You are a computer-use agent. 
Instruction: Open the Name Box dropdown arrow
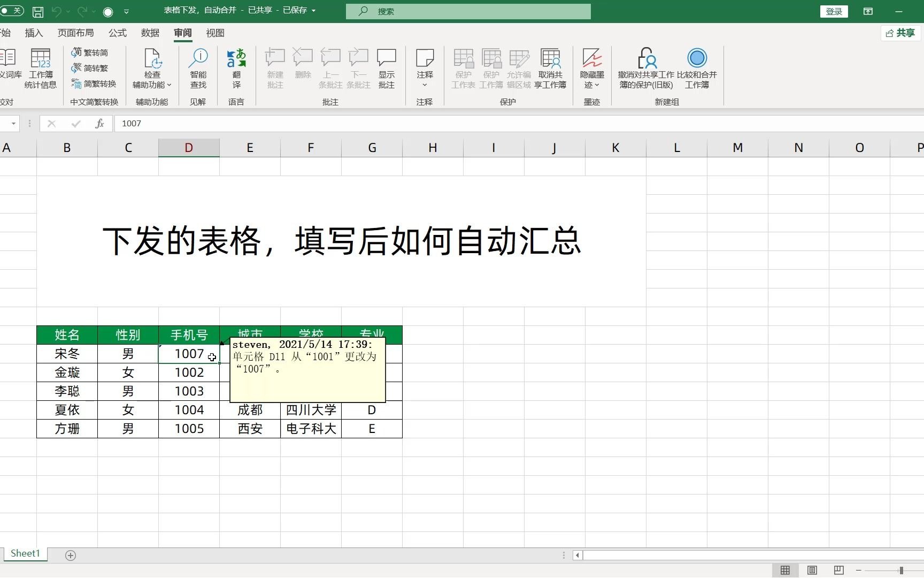coord(13,124)
